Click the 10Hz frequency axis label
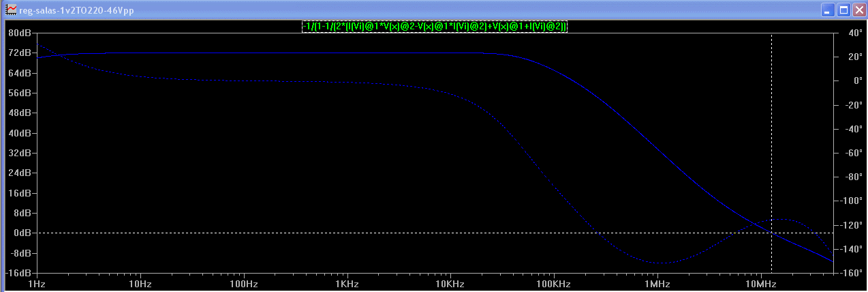The width and height of the screenshot is (868, 292). tap(140, 283)
